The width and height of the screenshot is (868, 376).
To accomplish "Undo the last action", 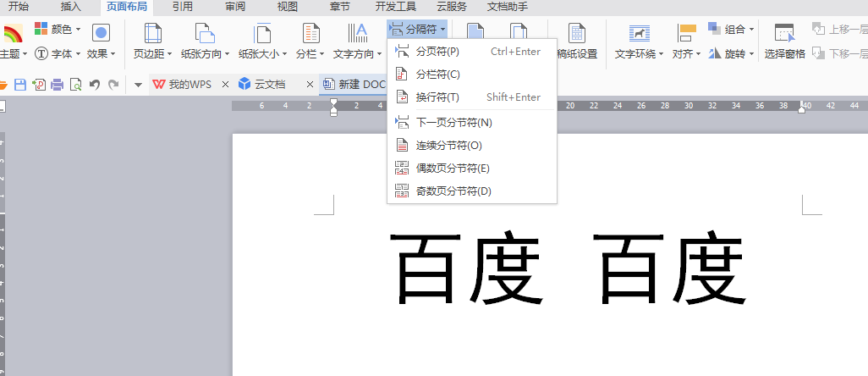I will [x=95, y=85].
